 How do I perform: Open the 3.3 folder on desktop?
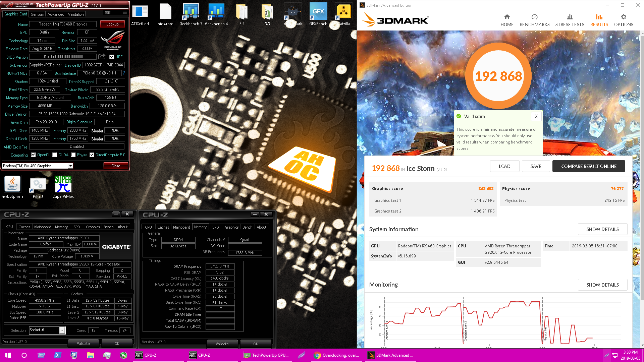coord(267,15)
